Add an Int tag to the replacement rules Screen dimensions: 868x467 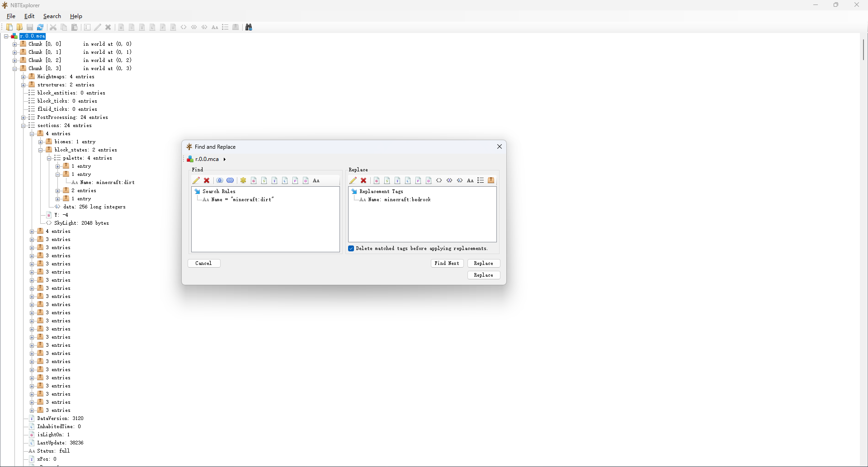coord(398,180)
